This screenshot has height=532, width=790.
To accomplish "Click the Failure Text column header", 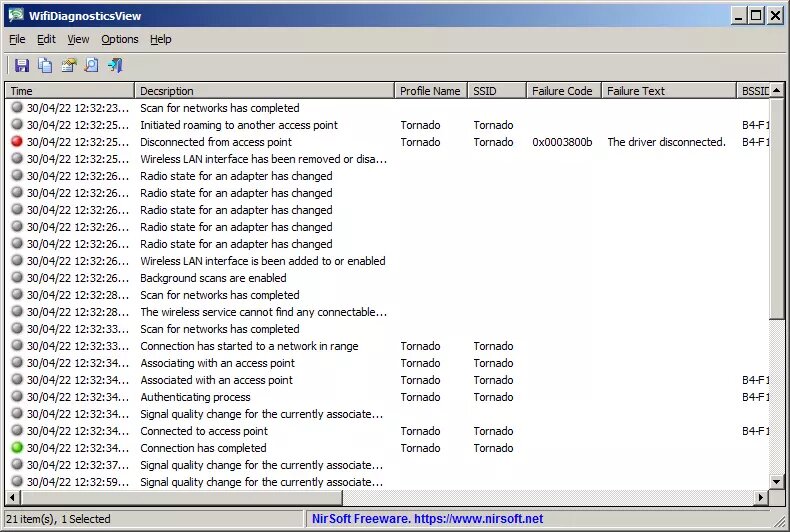I will 668,91.
